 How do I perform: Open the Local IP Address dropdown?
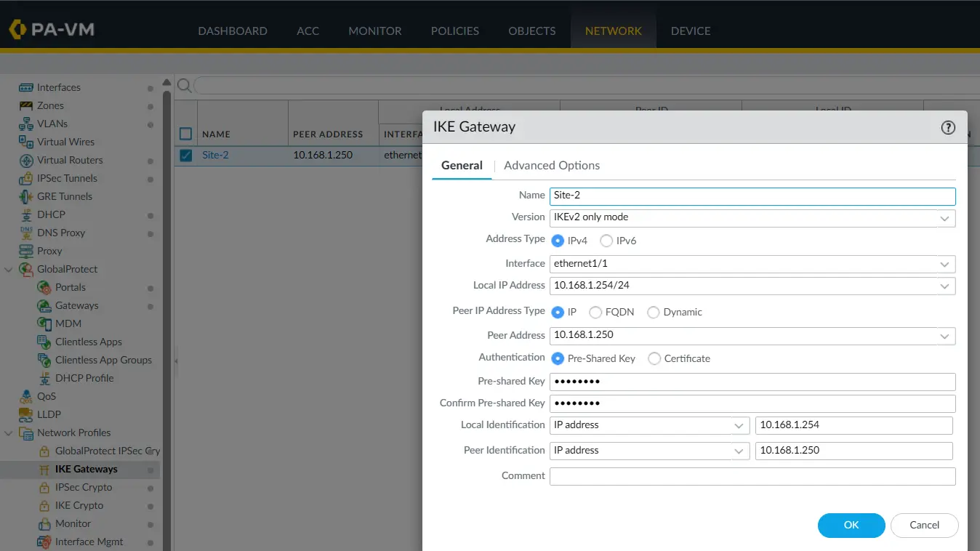(944, 286)
